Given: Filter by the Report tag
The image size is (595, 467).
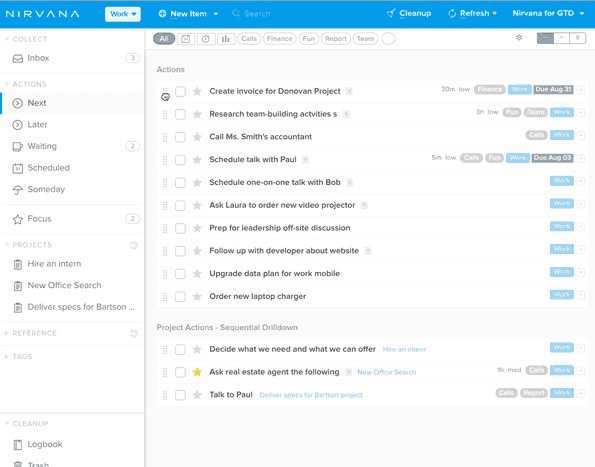Looking at the screenshot, I should (336, 39).
